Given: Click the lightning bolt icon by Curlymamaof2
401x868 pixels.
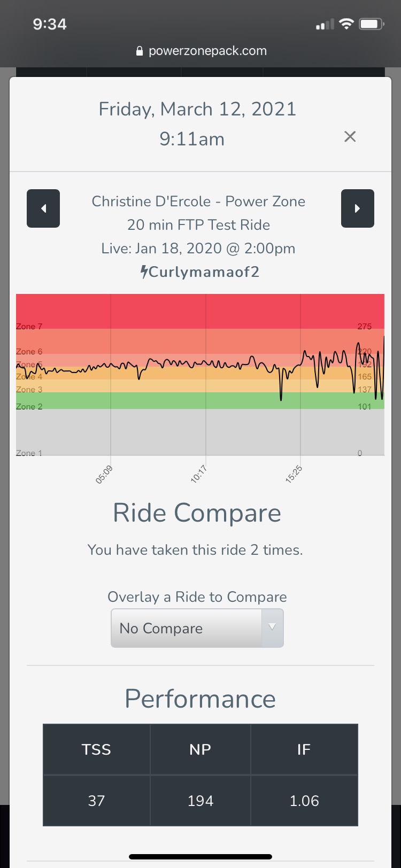Looking at the screenshot, I should (x=144, y=272).
